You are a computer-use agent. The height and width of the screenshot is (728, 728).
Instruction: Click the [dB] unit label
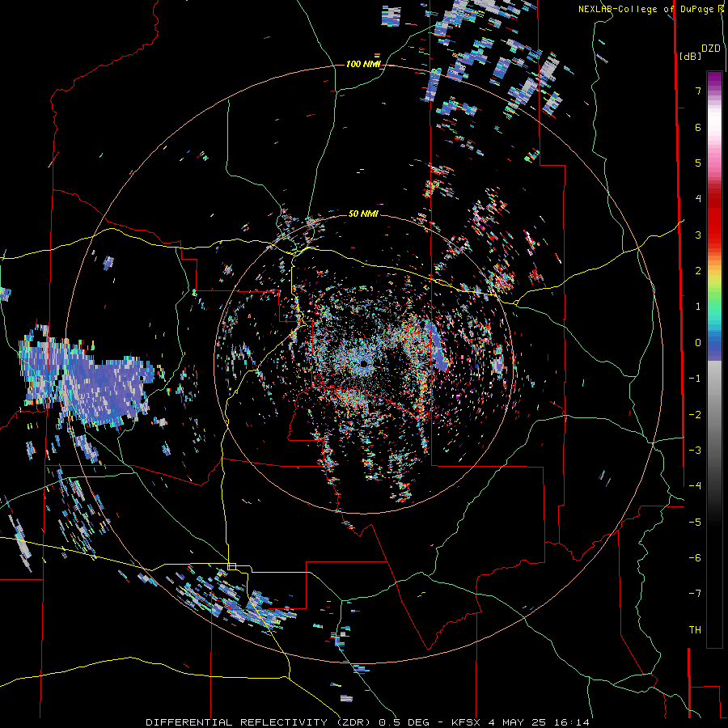tap(690, 56)
